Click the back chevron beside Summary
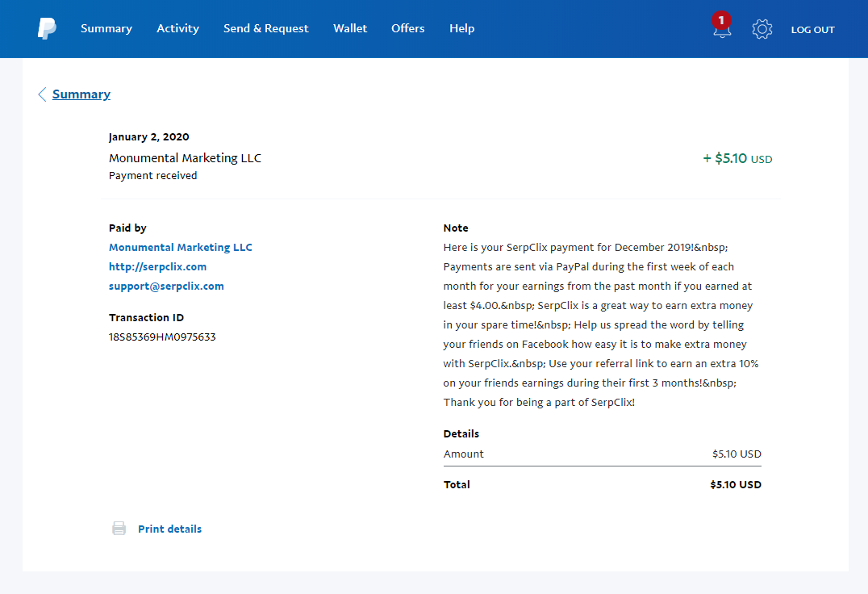868x594 pixels. [x=42, y=94]
